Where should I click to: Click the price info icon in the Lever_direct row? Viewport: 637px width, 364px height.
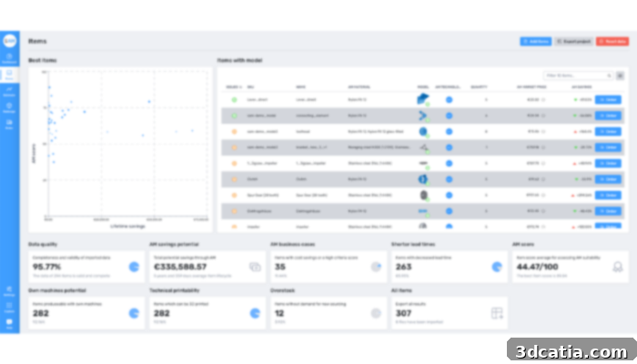click(543, 99)
